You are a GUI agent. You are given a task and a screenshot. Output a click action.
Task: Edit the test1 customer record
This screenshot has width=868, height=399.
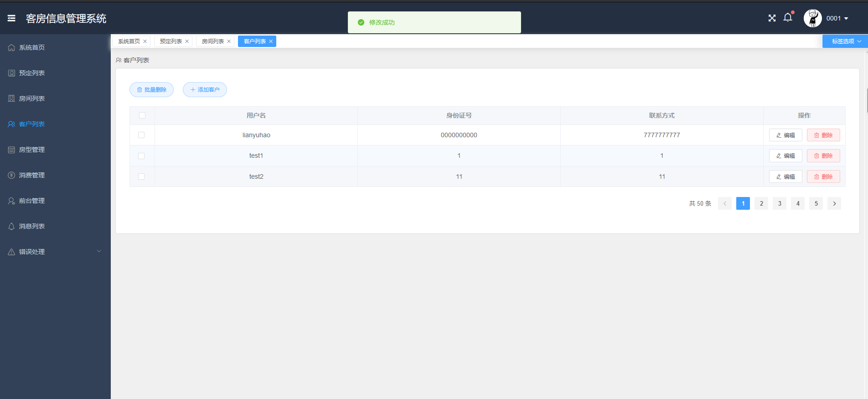point(785,156)
